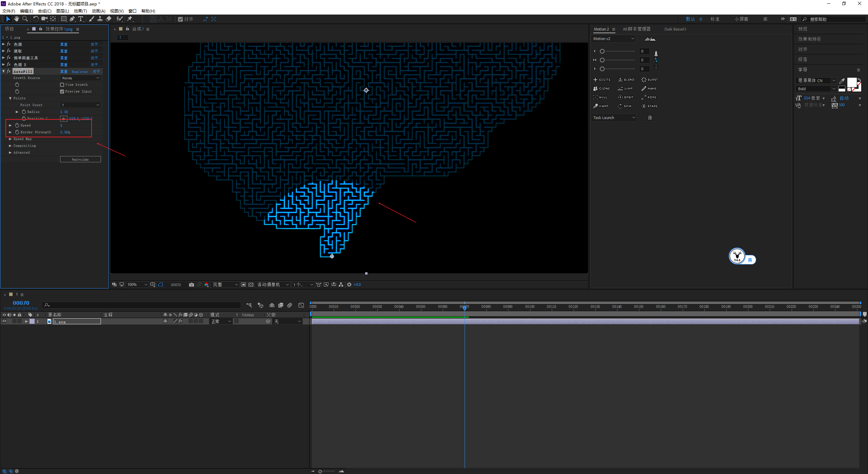Open Point Count dropdown
868x474 pixels.
coord(80,105)
